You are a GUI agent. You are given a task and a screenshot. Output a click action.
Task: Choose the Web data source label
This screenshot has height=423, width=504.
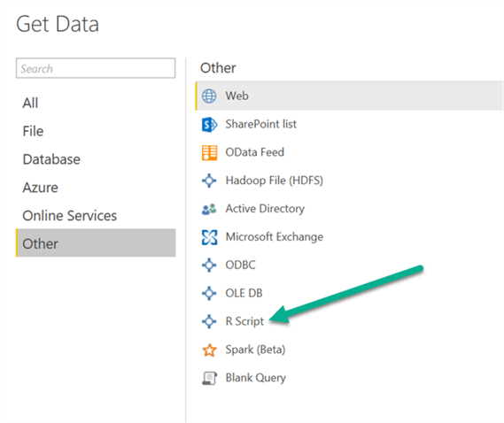(236, 96)
